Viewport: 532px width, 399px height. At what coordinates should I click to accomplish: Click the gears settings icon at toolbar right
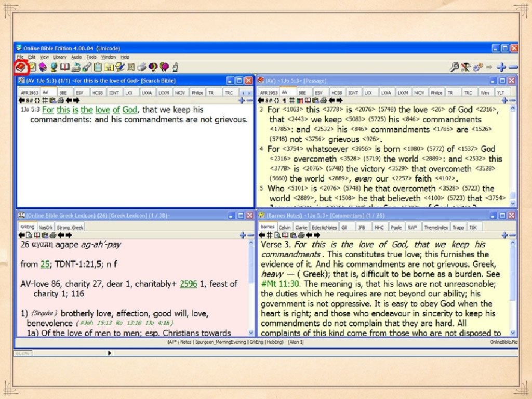point(477,67)
